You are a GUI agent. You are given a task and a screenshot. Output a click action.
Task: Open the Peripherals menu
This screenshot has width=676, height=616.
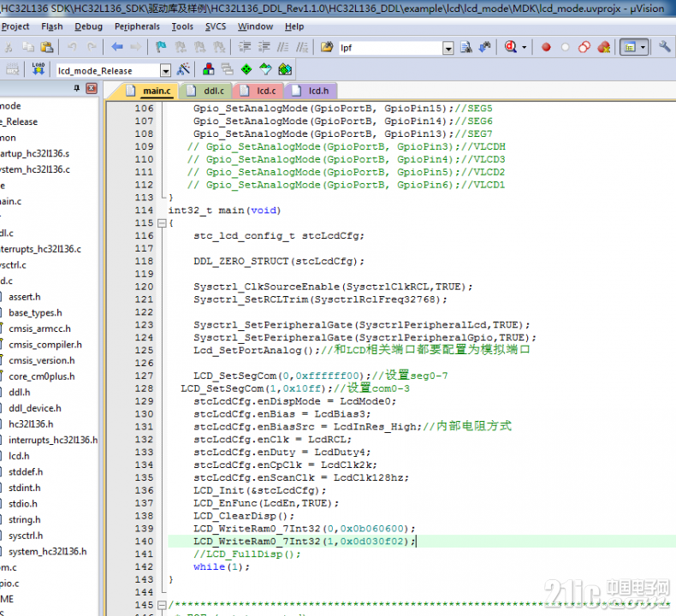[x=137, y=27]
